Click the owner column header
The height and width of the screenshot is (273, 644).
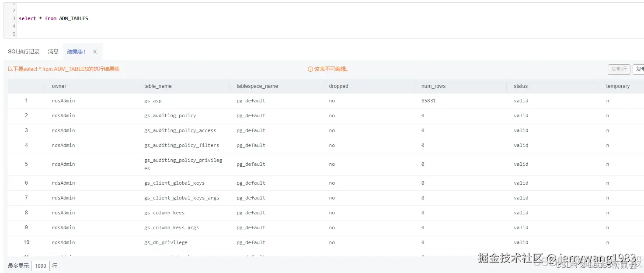(x=59, y=86)
